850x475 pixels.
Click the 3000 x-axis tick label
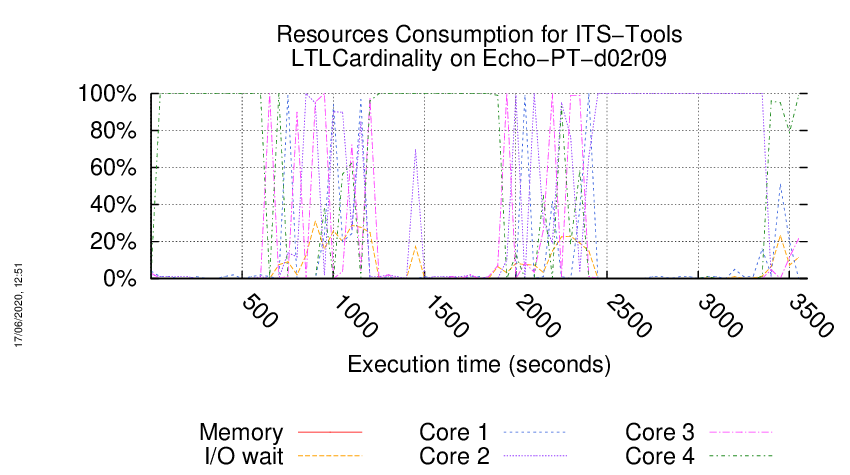click(720, 316)
